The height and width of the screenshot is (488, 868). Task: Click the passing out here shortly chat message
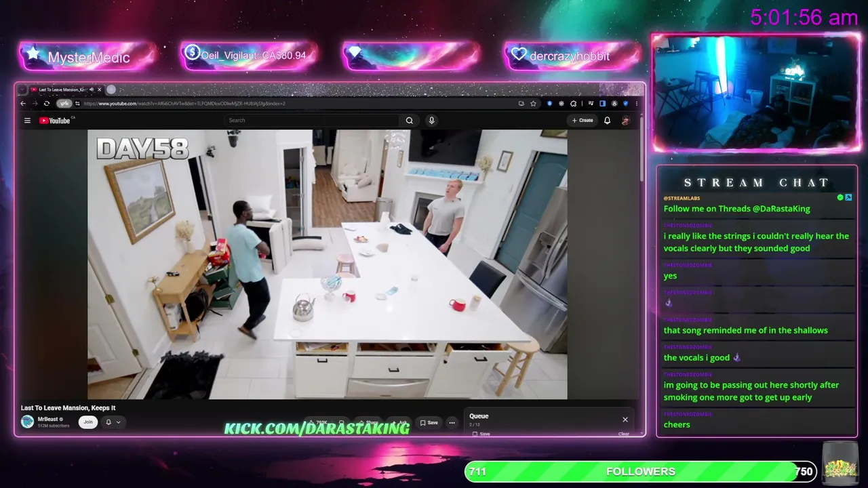pyautogui.click(x=751, y=391)
